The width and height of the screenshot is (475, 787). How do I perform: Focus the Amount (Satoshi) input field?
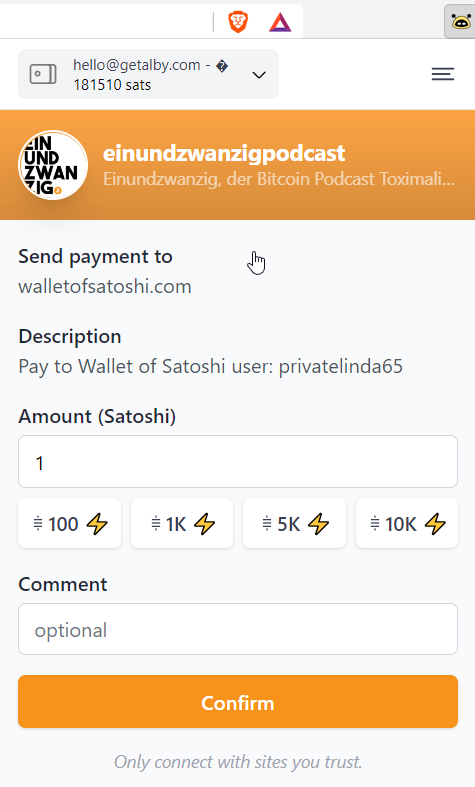tap(238, 462)
